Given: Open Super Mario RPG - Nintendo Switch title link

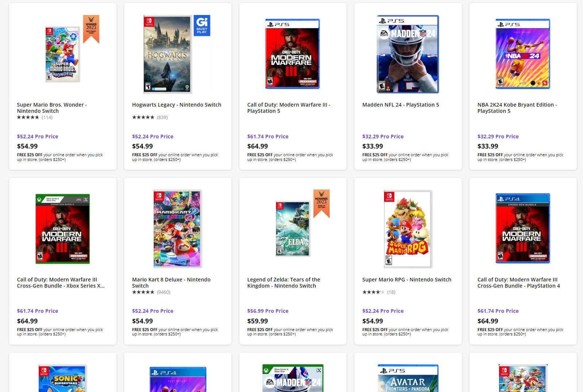Looking at the screenshot, I should point(407,280).
